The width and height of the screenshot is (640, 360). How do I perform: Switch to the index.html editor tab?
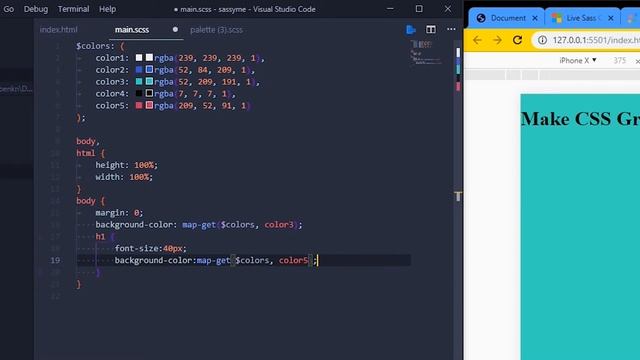[58, 30]
